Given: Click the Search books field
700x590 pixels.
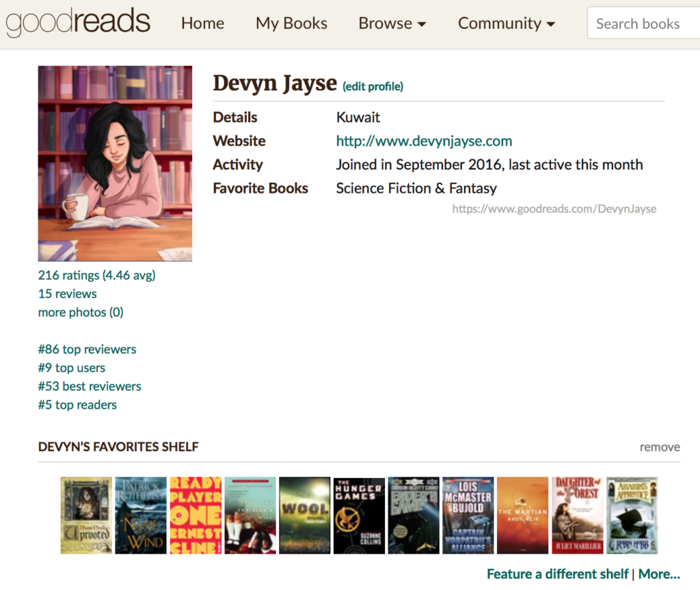Looking at the screenshot, I should pyautogui.click(x=643, y=23).
